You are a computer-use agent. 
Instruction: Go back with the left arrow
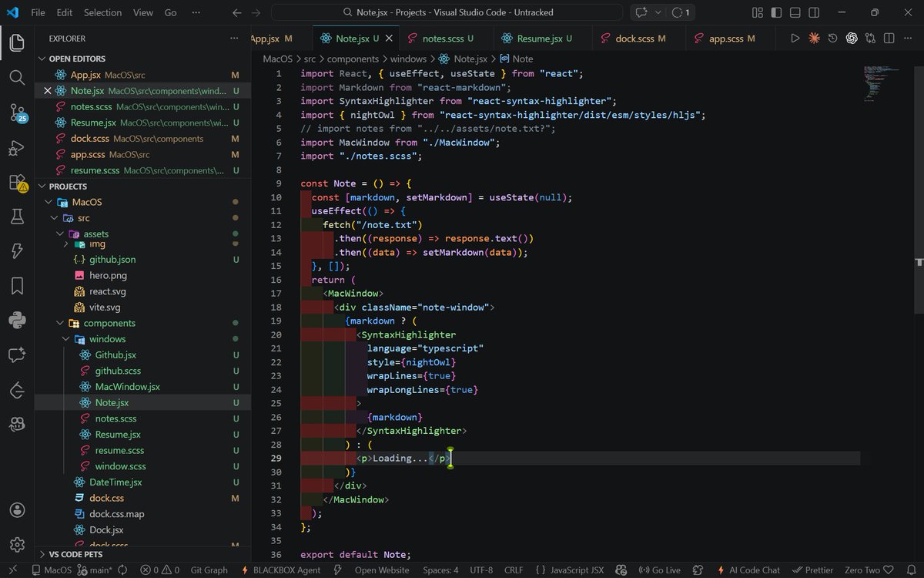click(x=237, y=12)
